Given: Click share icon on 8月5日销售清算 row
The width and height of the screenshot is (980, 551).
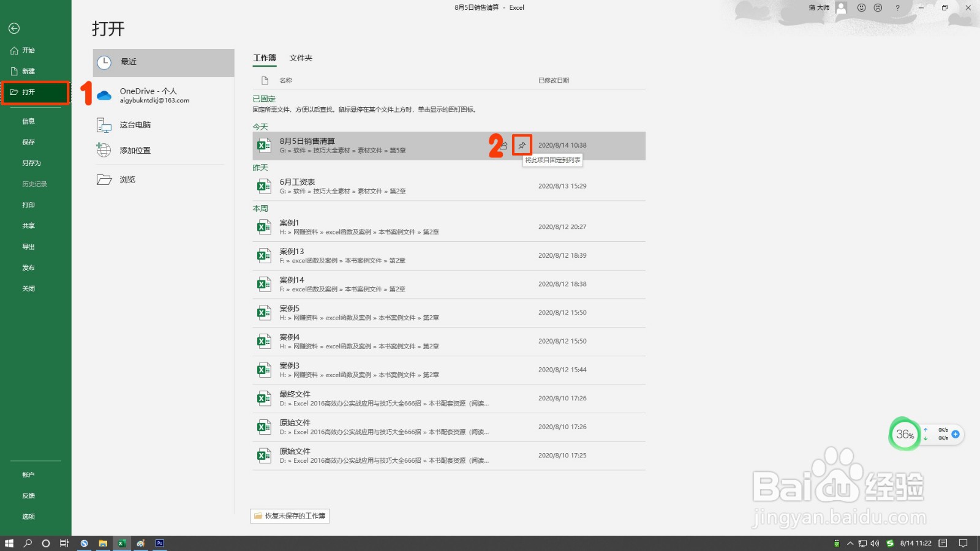Looking at the screenshot, I should pos(503,145).
